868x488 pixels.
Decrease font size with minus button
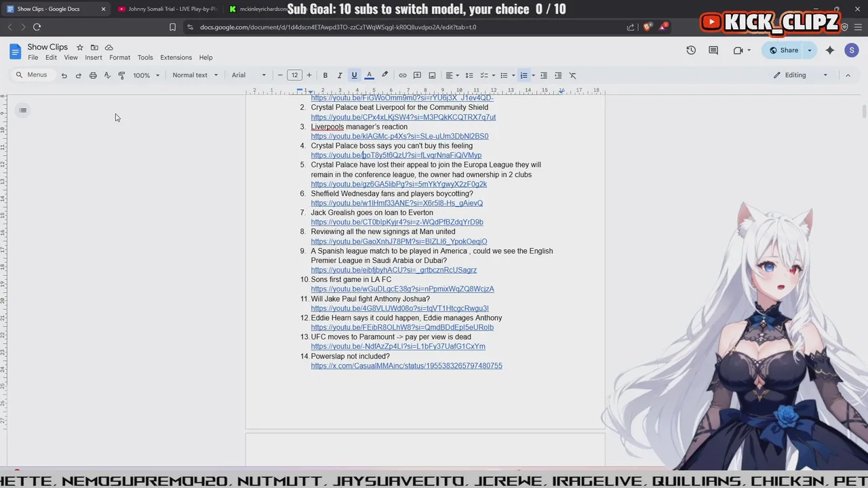(280, 75)
